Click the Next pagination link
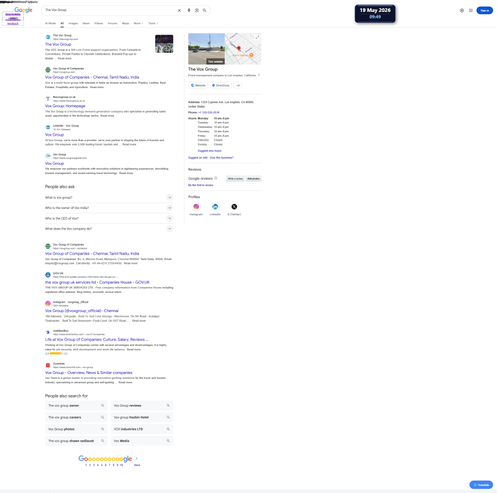Image resolution: width=500 pixels, height=493 pixels. (137, 465)
